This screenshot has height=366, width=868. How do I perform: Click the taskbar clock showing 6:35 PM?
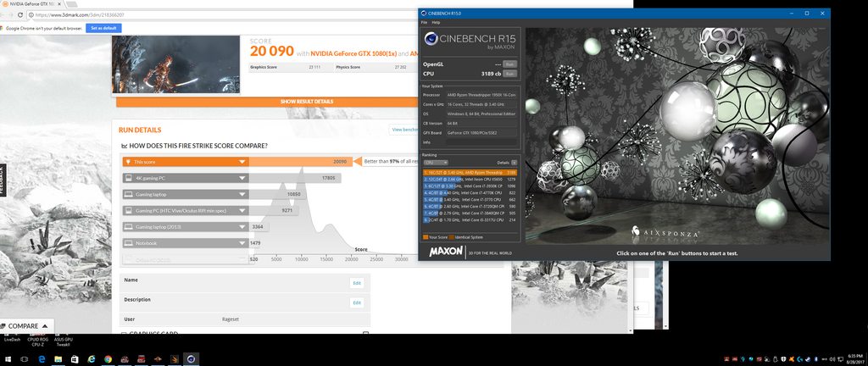(855, 359)
